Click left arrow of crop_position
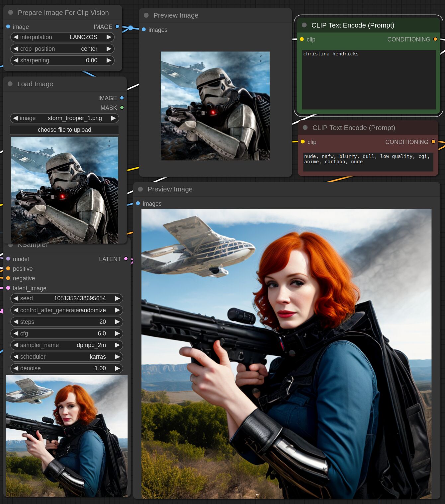 (x=16, y=49)
